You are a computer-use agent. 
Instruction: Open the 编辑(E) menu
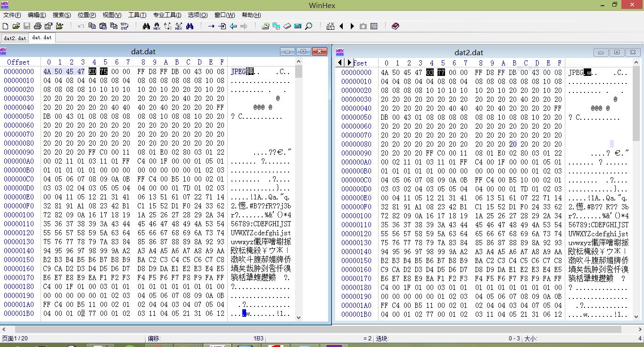[x=37, y=15]
